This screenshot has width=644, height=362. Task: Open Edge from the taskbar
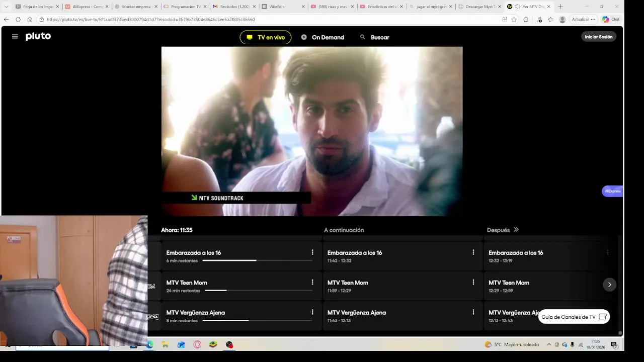coord(149,344)
